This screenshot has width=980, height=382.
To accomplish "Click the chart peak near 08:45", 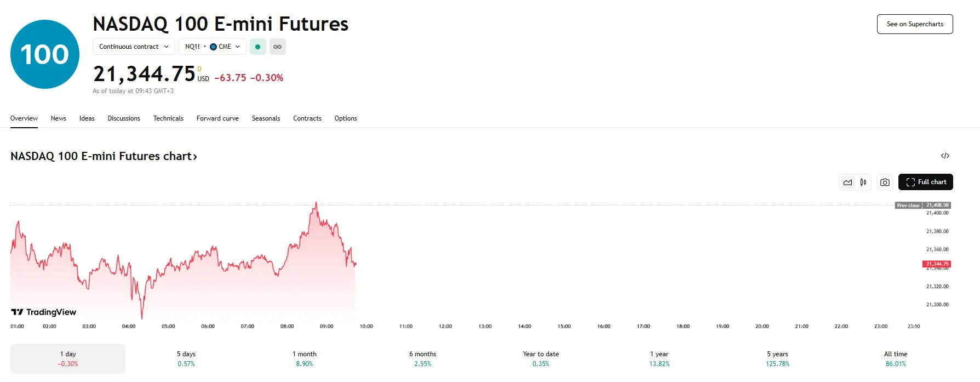I will tap(316, 203).
